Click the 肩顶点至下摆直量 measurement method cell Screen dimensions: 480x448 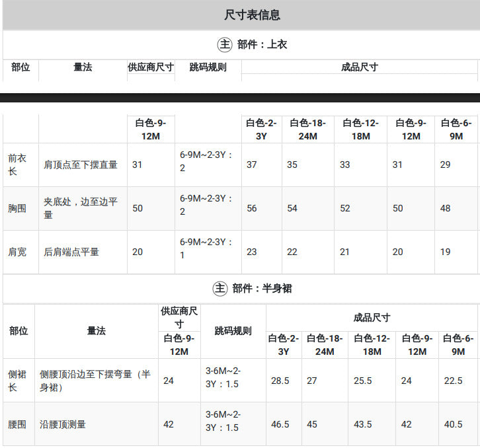(81, 165)
